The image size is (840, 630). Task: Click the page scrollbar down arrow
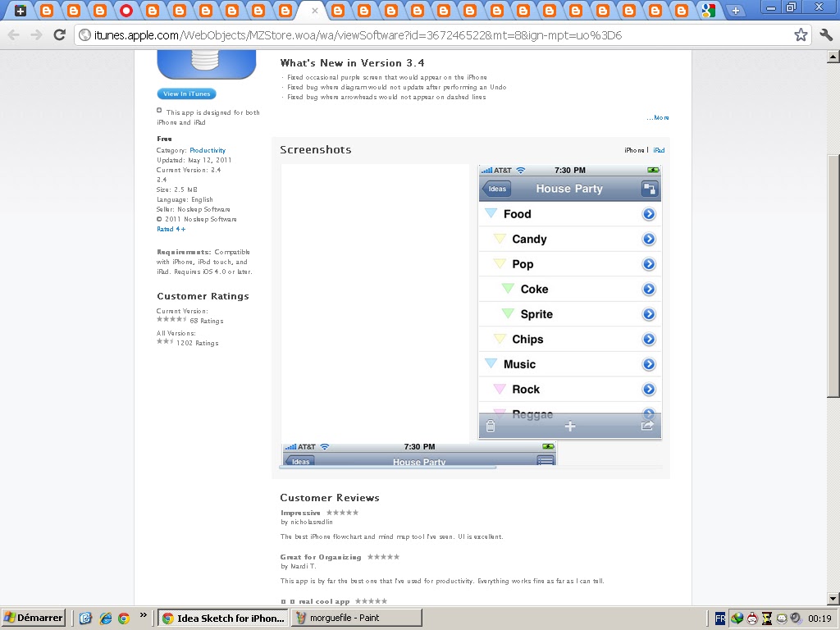[833, 599]
